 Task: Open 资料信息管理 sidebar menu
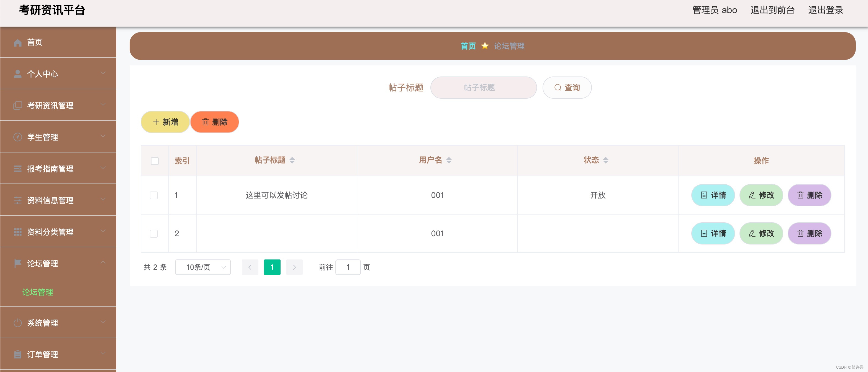click(x=58, y=200)
